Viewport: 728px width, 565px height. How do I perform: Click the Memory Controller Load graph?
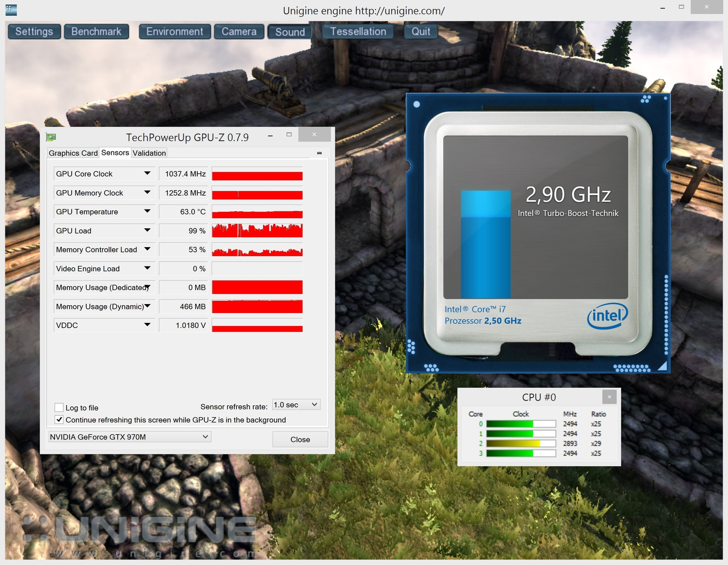[257, 249]
